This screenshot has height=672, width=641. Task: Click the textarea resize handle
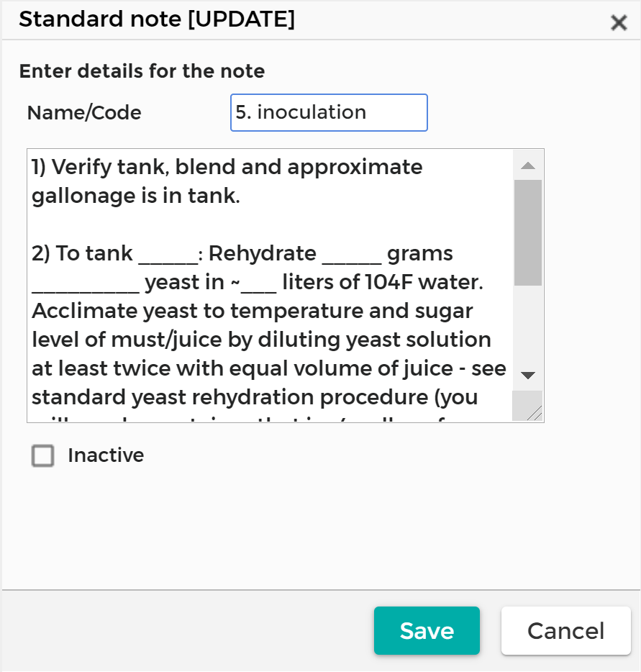tap(535, 413)
